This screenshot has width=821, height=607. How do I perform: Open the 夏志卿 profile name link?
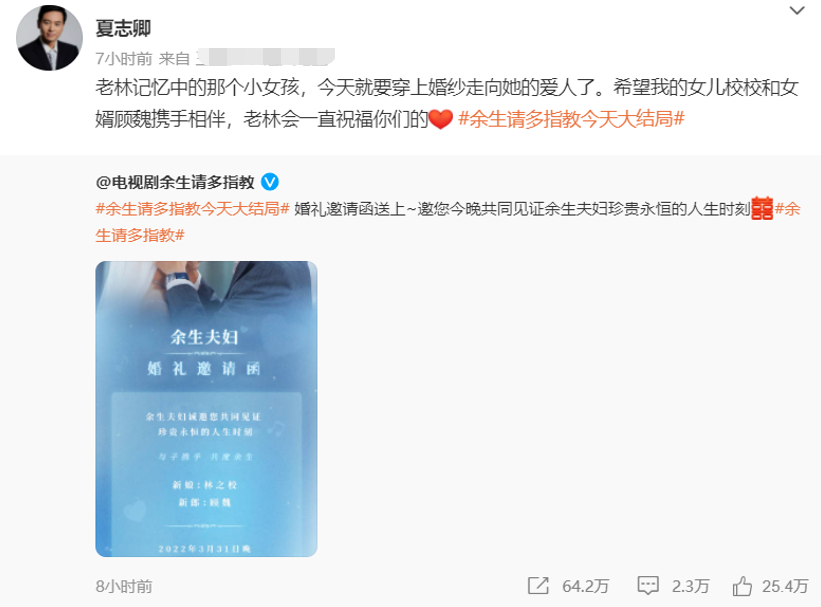point(123,28)
